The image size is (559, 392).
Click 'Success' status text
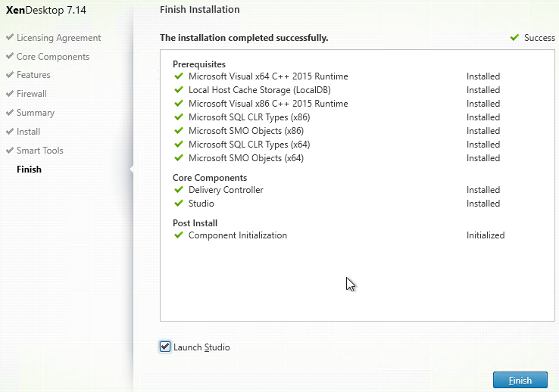point(539,37)
